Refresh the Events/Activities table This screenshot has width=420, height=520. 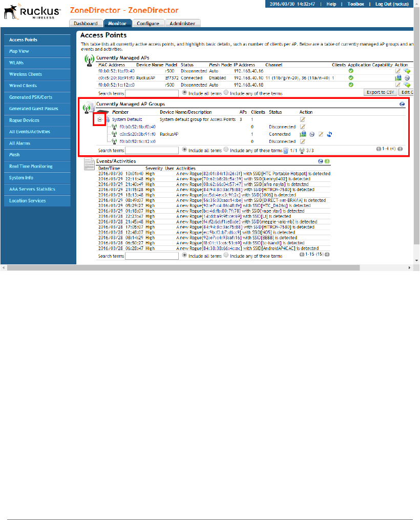tap(321, 161)
